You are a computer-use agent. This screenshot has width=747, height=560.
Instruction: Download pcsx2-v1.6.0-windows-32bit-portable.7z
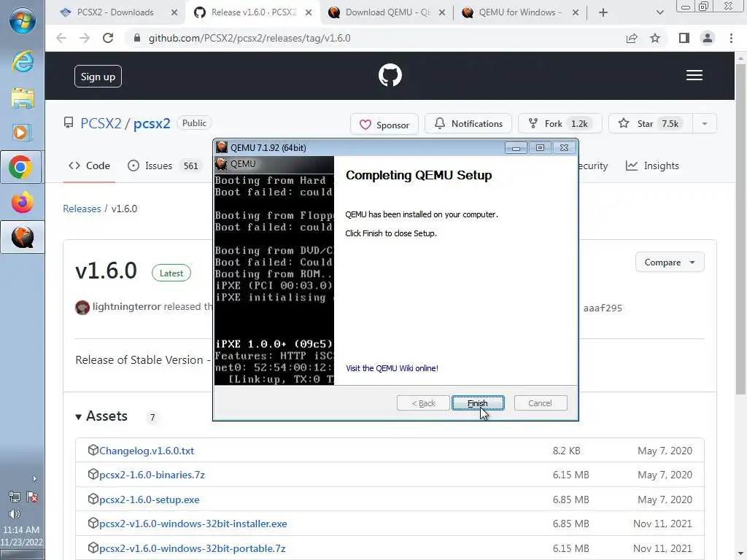point(192,548)
